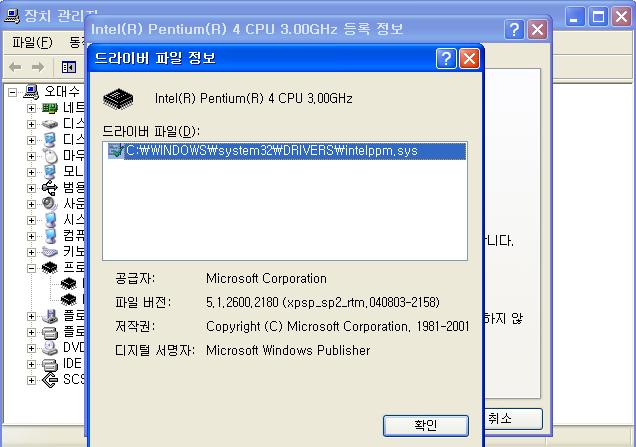Click the file version 5.1.2600.2180 text
Image resolution: width=636 pixels, height=447 pixels.
323,303
